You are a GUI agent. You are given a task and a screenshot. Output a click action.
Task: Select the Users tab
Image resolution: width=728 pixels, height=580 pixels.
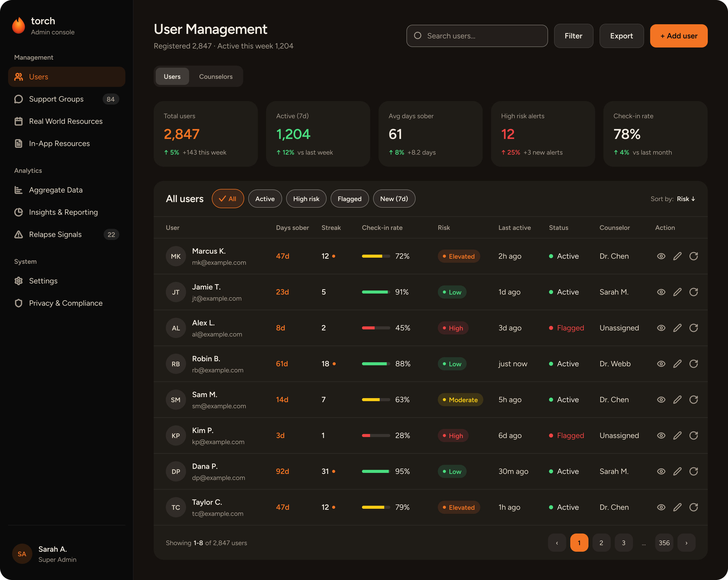172,77
